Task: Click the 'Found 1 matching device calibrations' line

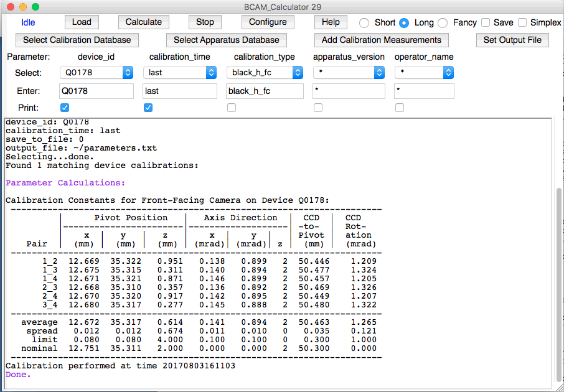Action: (102, 166)
